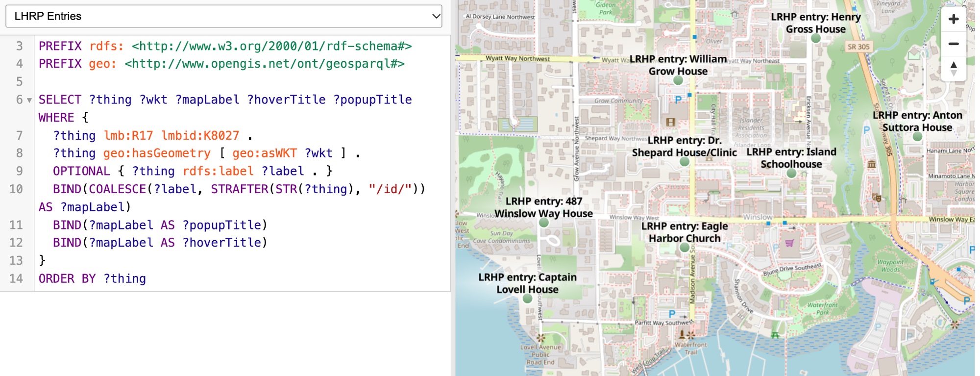The width and height of the screenshot is (980, 376).
Task: Collapse the SELECT block at line 6
Action: 29,100
